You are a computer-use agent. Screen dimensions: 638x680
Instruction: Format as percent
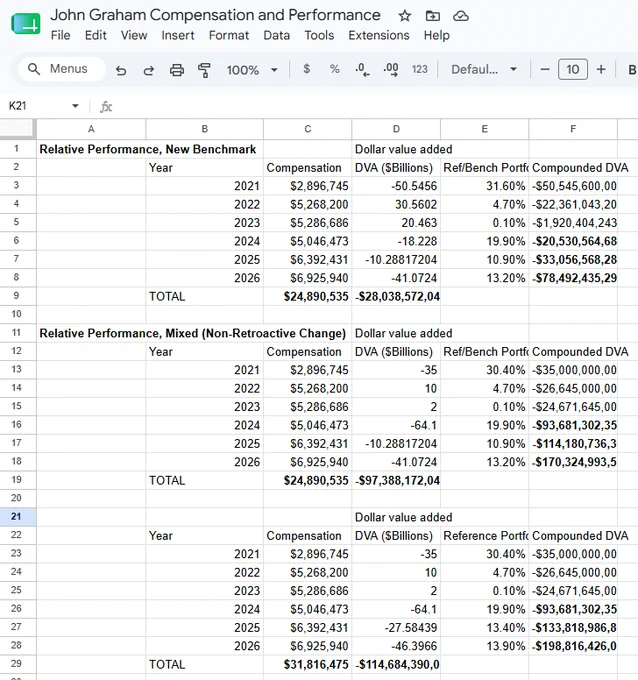[x=334, y=69]
